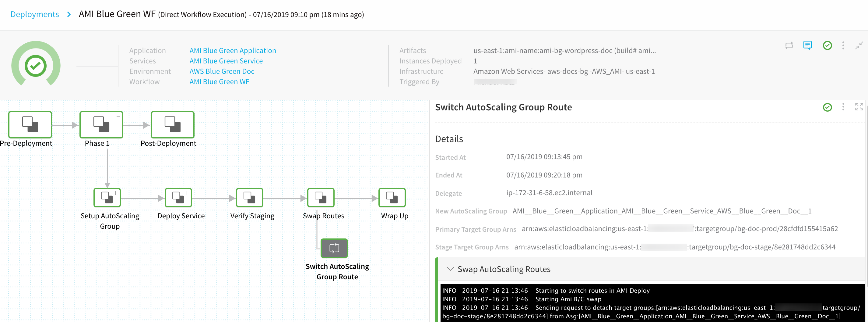The height and width of the screenshot is (322, 868).
Task: Select the Switch AutoScaling Group Route node
Action: point(334,248)
